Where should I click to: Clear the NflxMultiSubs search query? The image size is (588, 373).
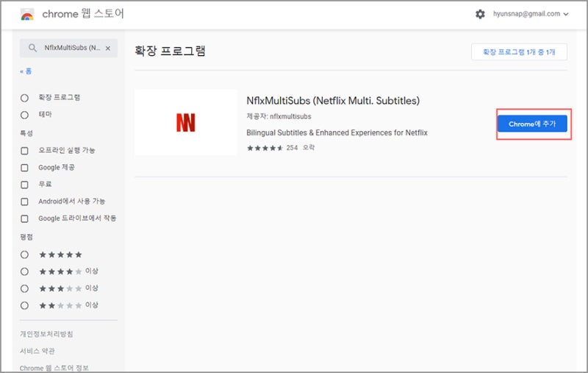click(108, 48)
